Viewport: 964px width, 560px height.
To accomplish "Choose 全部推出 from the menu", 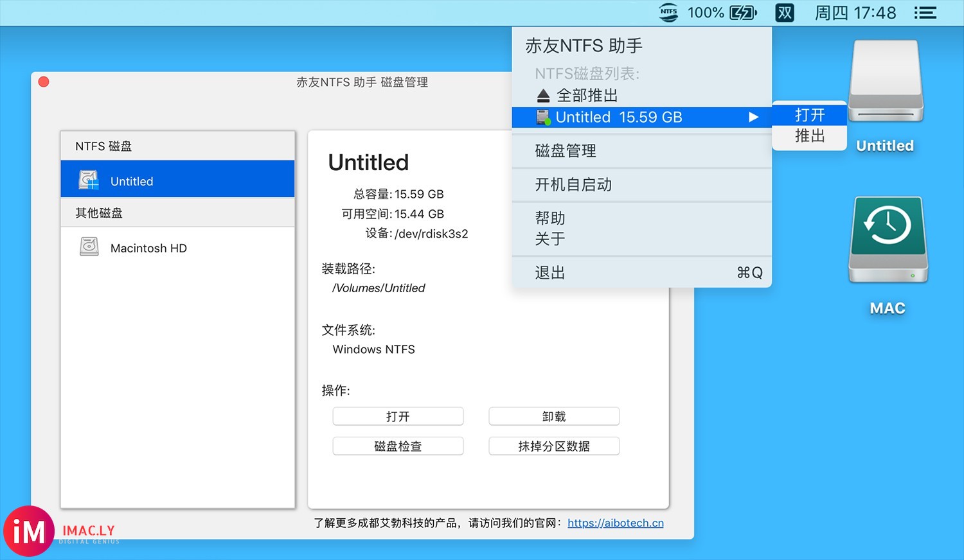I will coord(641,96).
